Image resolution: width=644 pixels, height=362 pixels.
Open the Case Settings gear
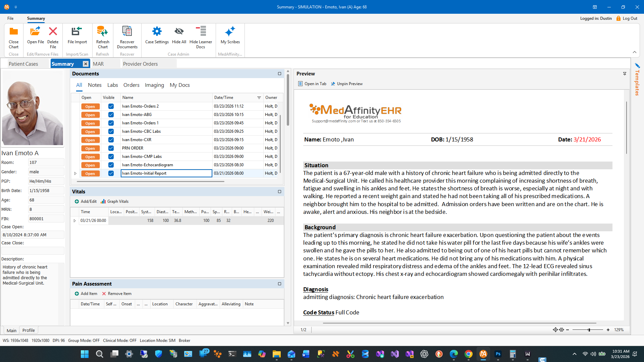(x=157, y=32)
